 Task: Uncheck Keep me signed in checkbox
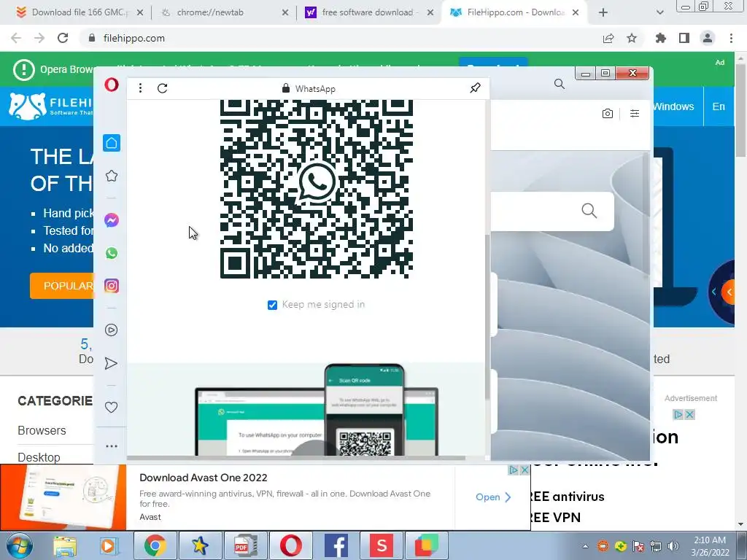pos(273,305)
